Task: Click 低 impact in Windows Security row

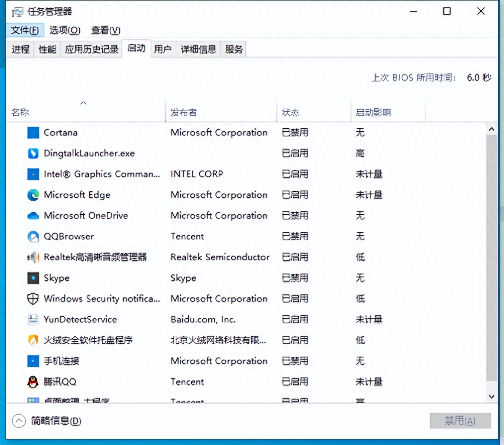Action: [360, 299]
